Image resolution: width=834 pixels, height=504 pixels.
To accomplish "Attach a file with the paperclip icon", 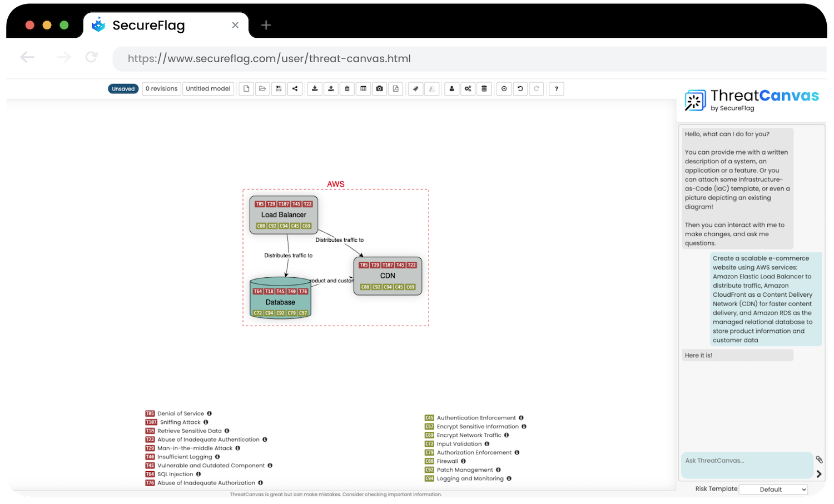I will pyautogui.click(x=819, y=460).
